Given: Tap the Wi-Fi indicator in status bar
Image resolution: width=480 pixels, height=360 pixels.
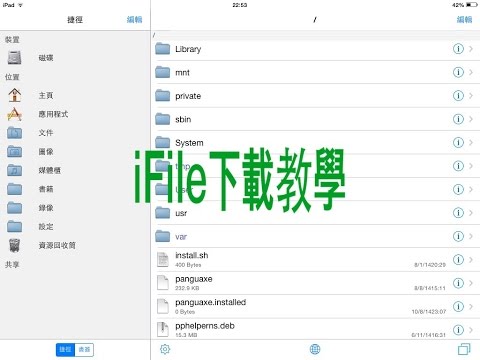Looking at the screenshot, I should point(20,5).
